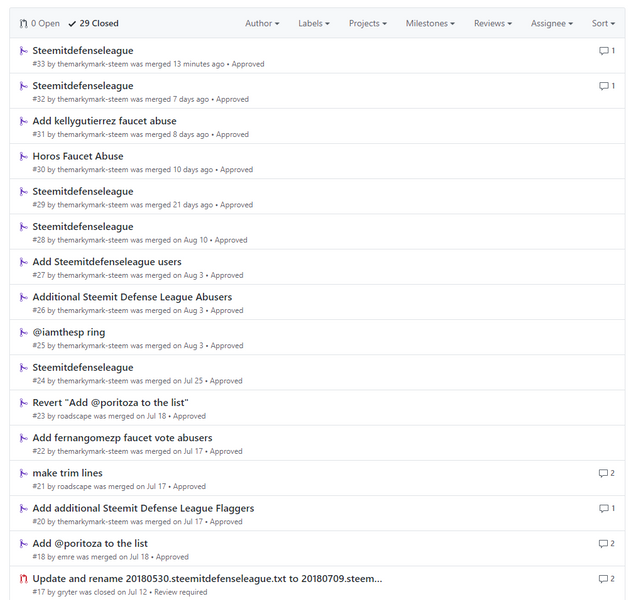Image resolution: width=640 pixels, height=600 pixels.
Task: Click merged icon of pull request #24
Action: coord(24,367)
